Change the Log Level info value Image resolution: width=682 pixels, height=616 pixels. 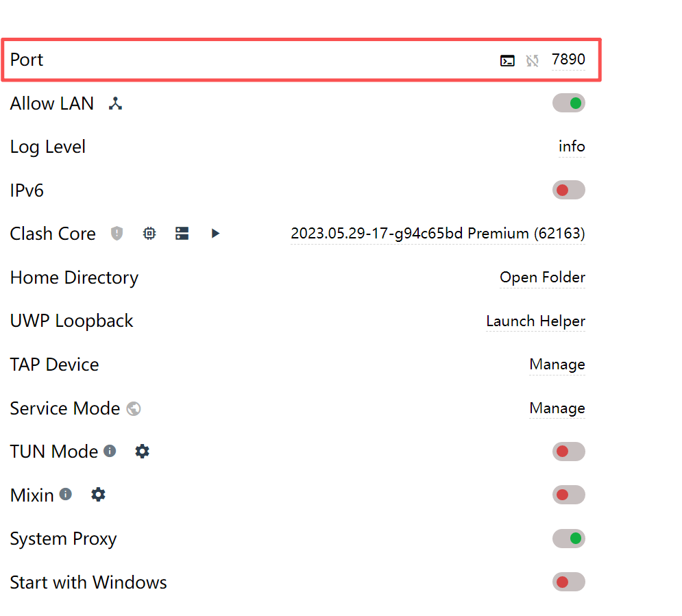572,147
